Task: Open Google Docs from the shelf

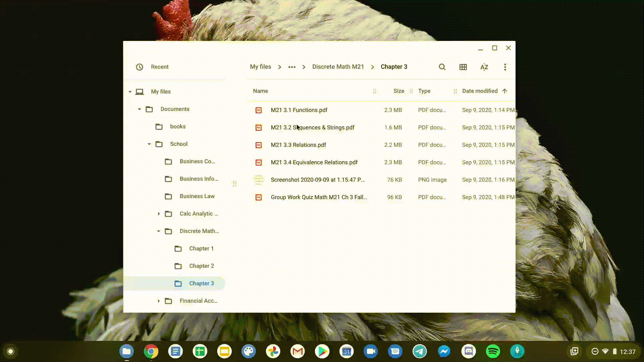Action: pos(175,351)
